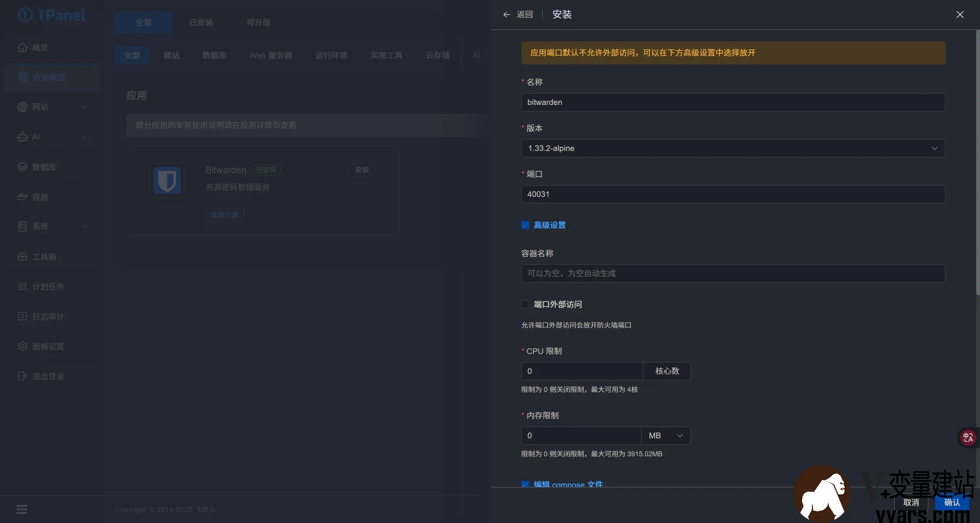The height and width of the screenshot is (523, 980).
Task: Click the 安装 button on Bitwarden card
Action: (x=362, y=170)
